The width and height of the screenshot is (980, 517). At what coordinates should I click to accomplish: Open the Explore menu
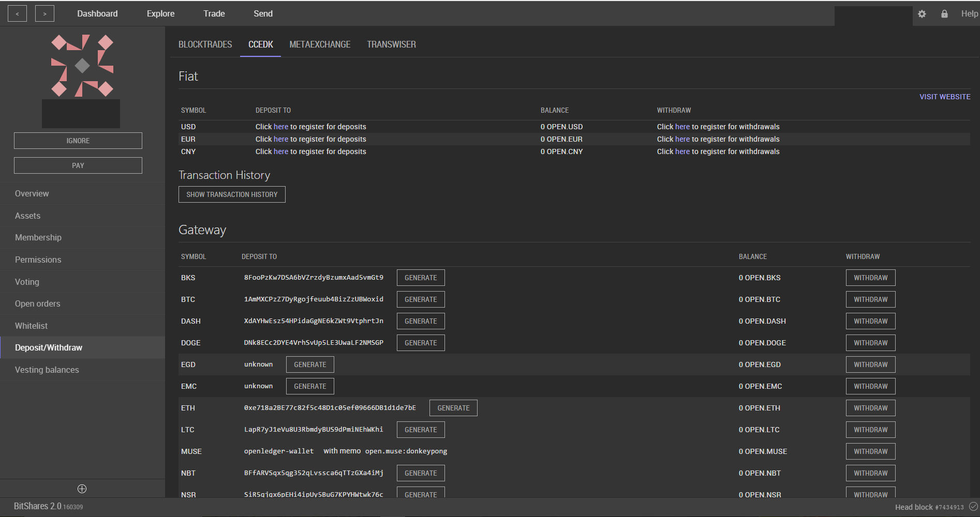[160, 14]
